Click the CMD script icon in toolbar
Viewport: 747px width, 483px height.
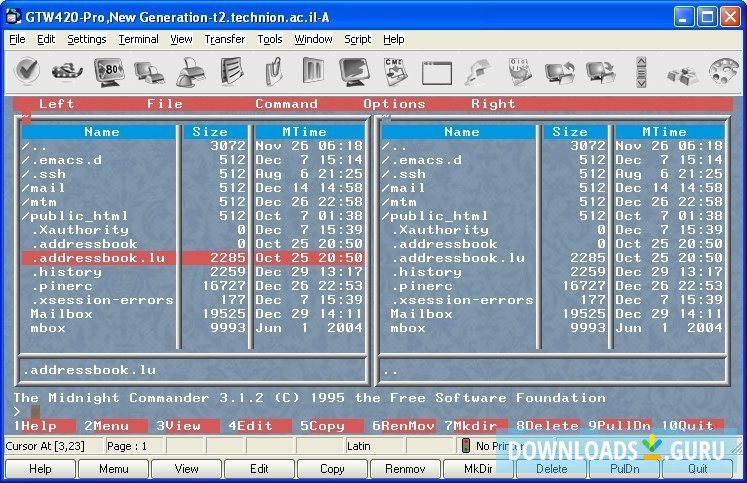click(396, 72)
